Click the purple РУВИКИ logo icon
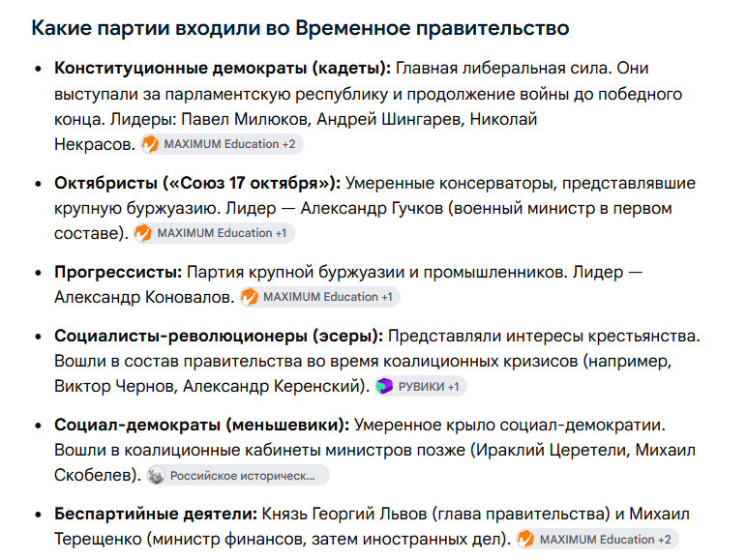747x560 pixels. coord(384,386)
